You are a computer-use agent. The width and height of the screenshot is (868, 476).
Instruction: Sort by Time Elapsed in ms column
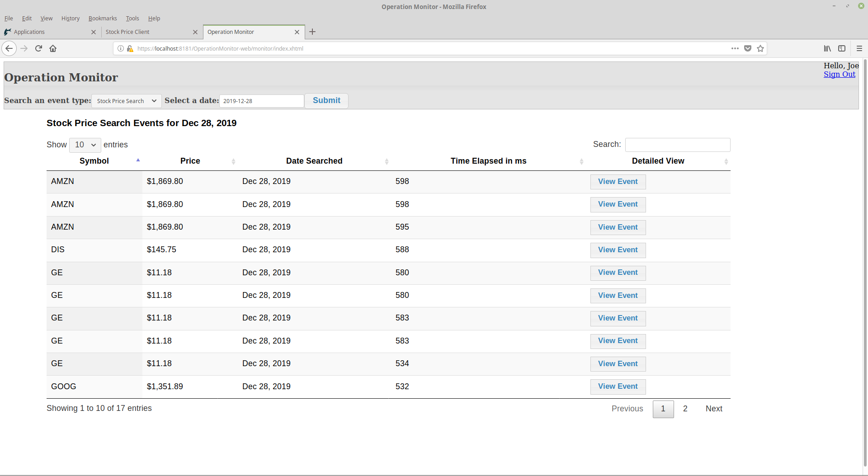(488, 161)
